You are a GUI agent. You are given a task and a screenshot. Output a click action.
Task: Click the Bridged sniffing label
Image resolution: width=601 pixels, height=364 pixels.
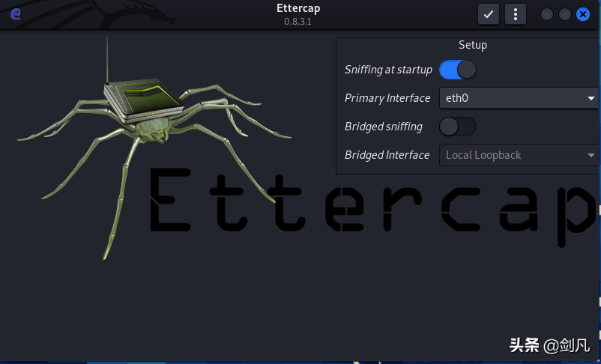[384, 127]
